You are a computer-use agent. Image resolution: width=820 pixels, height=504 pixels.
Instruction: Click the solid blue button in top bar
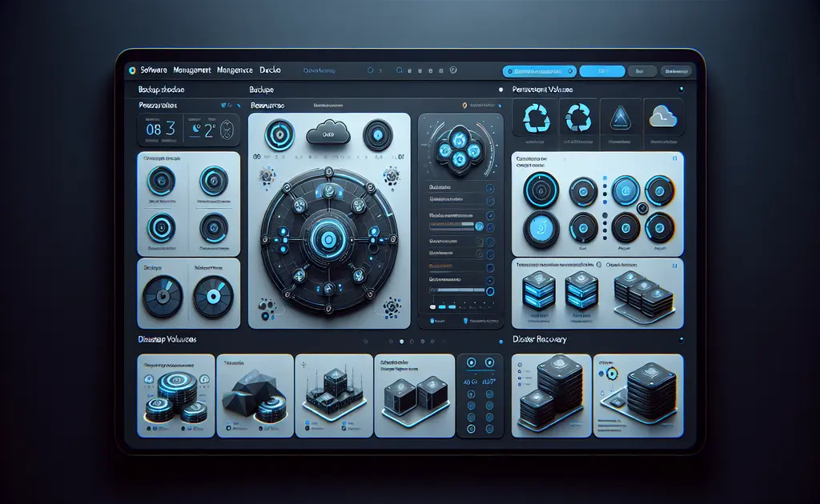click(601, 71)
